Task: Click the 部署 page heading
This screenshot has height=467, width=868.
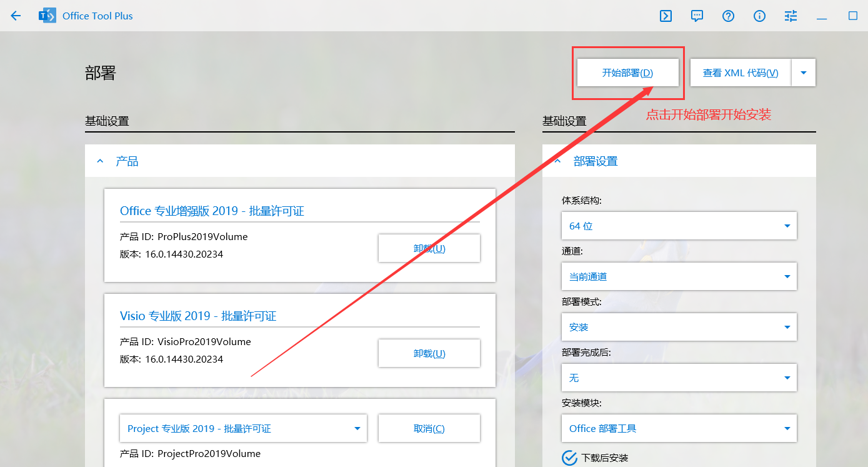Action: tap(101, 73)
